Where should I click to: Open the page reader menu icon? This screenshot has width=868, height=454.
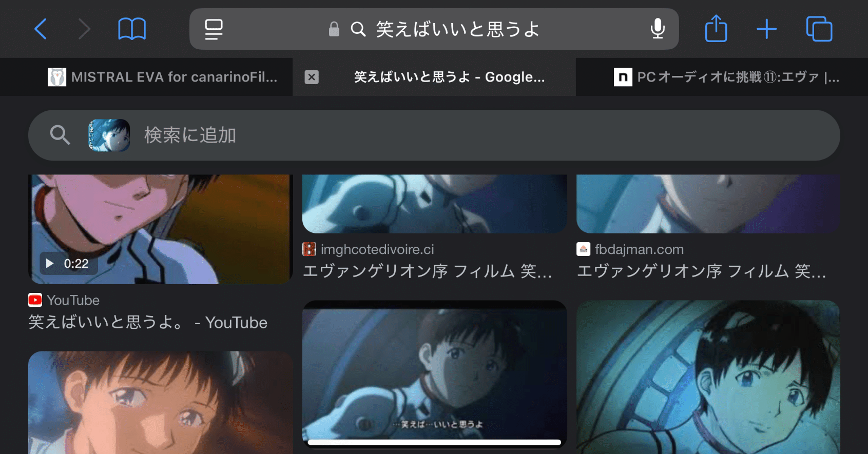coord(214,29)
